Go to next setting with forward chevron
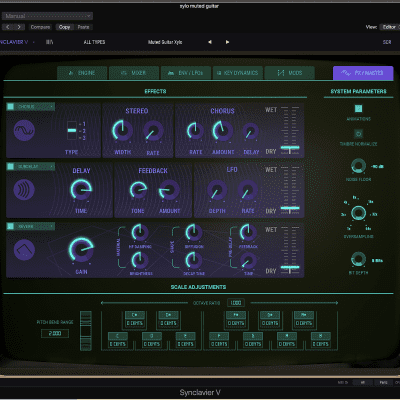 point(19,27)
